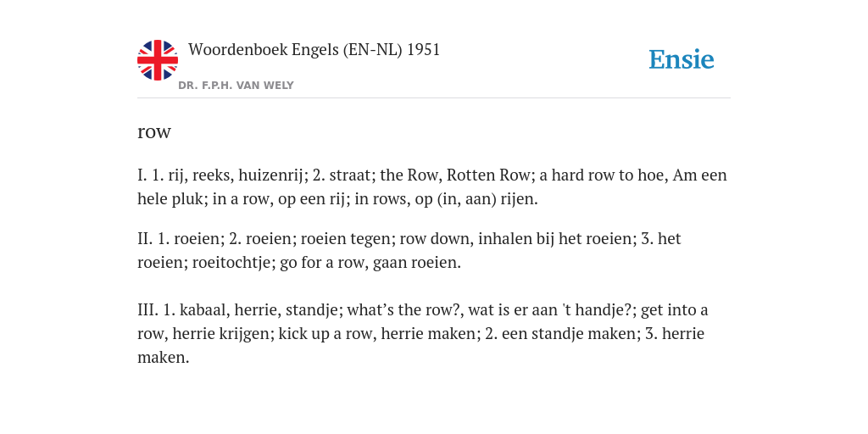868x434 pixels.
Task: Click the UK flag icon
Action: tap(158, 60)
